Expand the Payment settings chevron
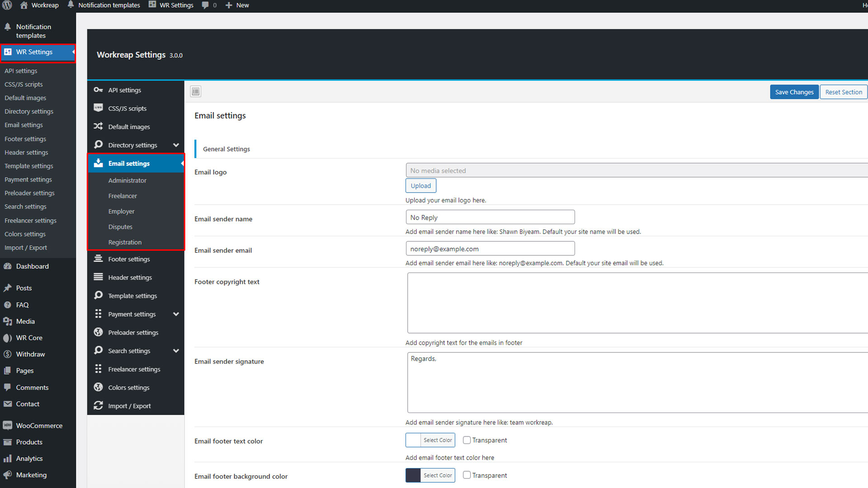868x488 pixels. (x=176, y=314)
